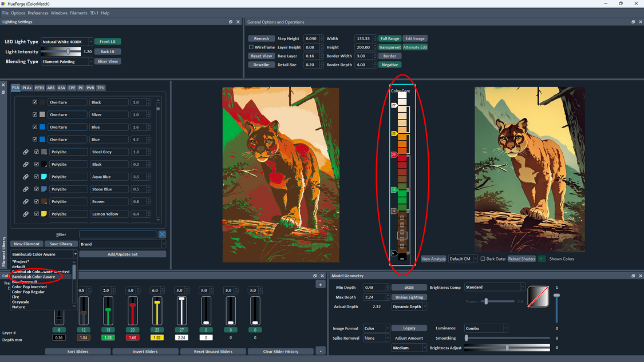Unlink the chain icon beside PolyLite Brown
Image resolution: width=644 pixels, height=362 pixels.
(24, 201)
